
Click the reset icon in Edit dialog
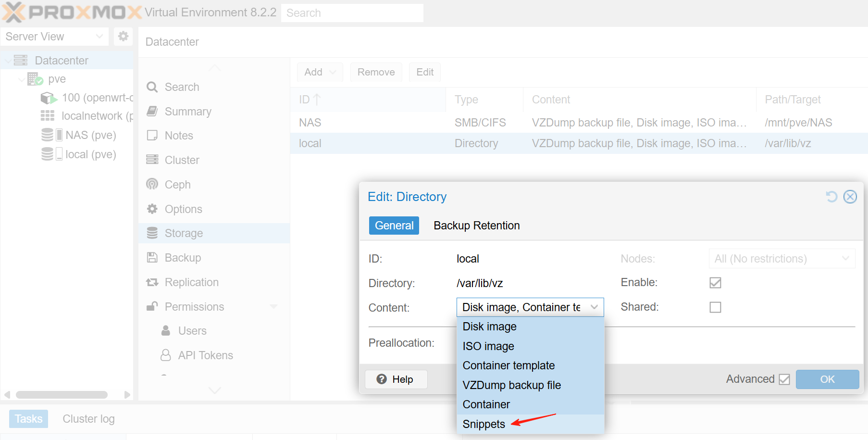(831, 197)
